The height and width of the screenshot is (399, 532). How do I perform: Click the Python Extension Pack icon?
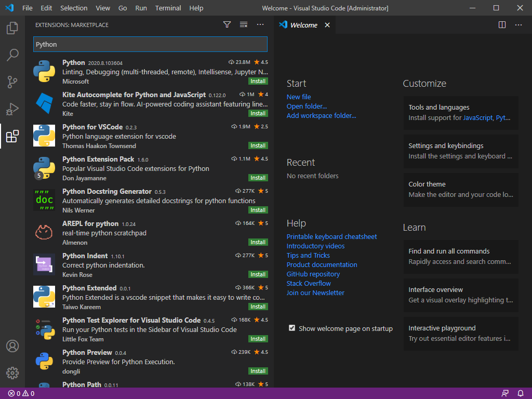click(44, 168)
